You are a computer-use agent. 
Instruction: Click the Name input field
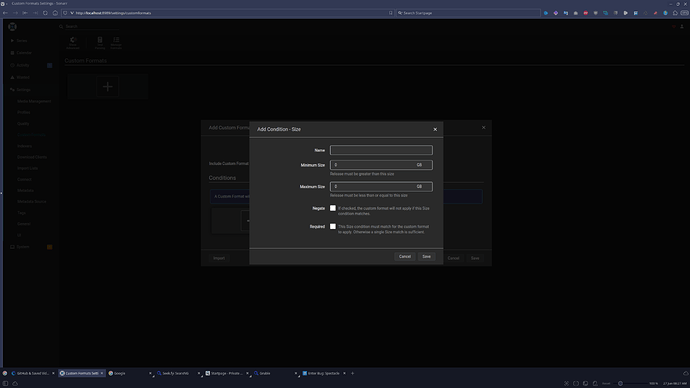coord(381,150)
